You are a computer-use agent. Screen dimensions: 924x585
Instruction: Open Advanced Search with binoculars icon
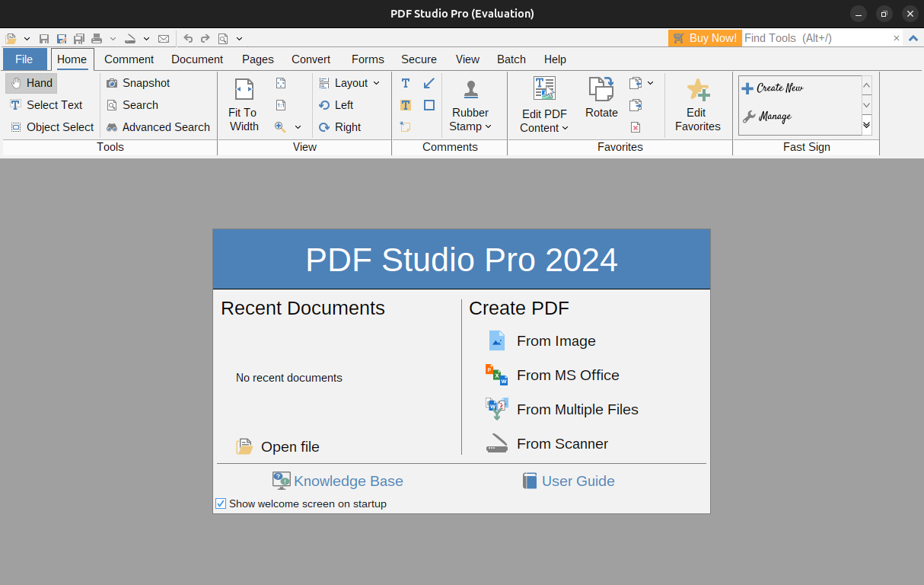tap(158, 127)
